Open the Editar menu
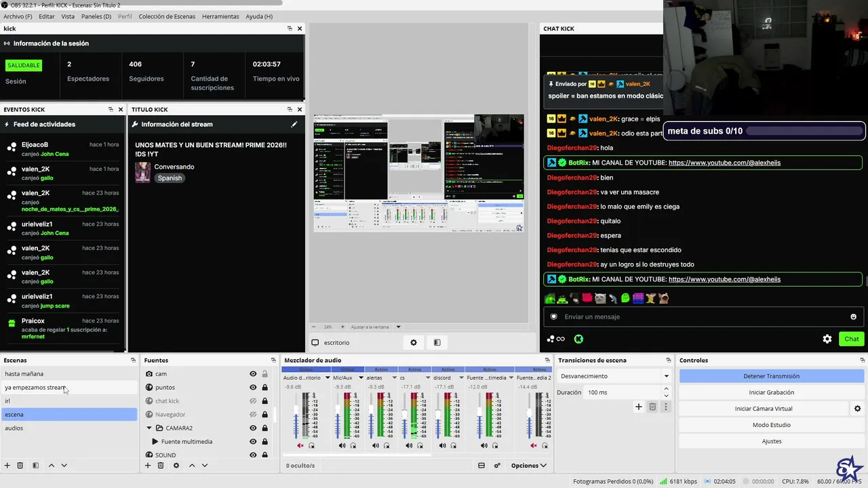The height and width of the screenshot is (488, 868). [x=47, y=16]
